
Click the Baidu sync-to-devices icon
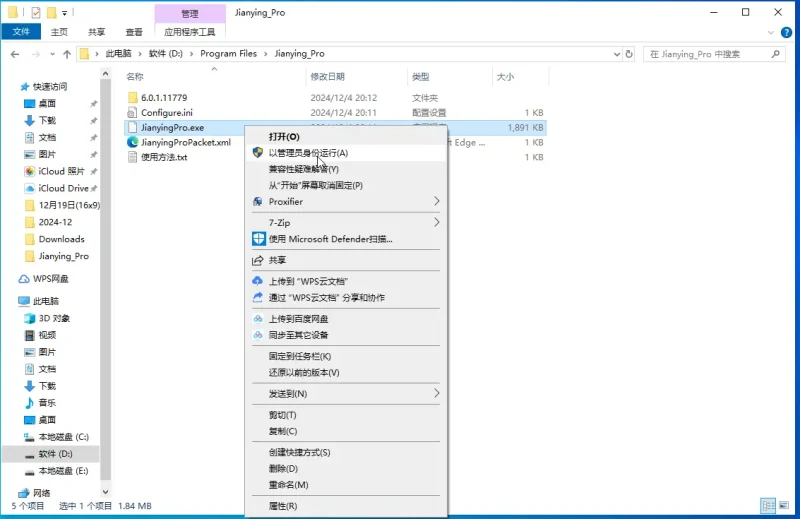tap(258, 335)
